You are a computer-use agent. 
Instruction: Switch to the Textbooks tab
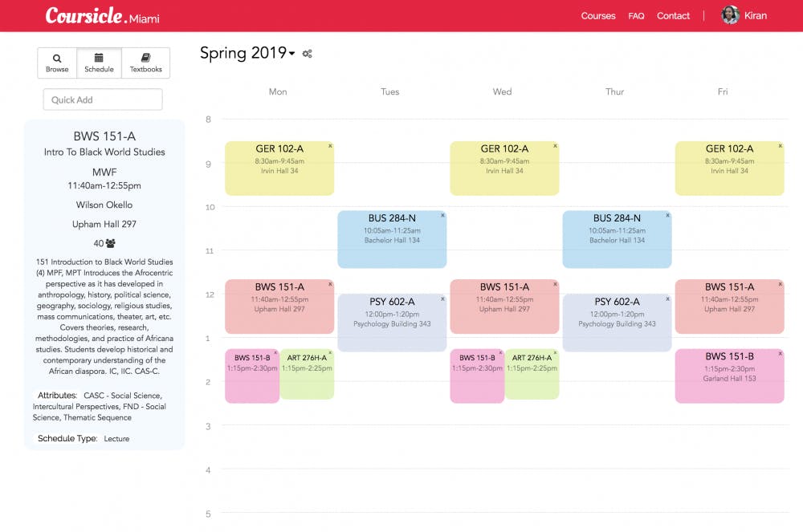coord(145,63)
